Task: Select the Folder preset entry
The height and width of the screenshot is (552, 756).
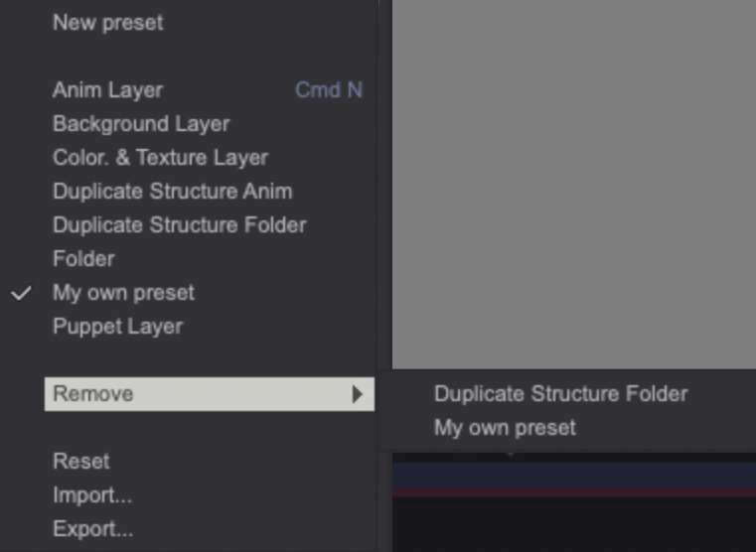Action: [83, 258]
